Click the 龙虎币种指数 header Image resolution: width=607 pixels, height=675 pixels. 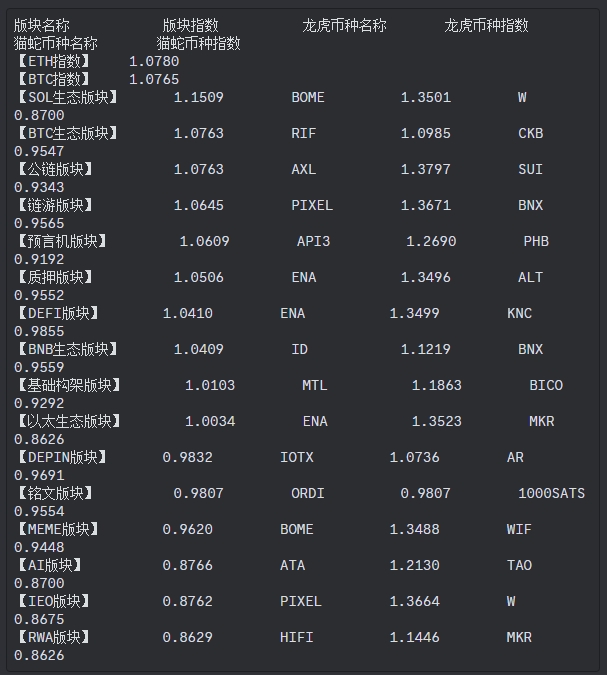pos(486,25)
